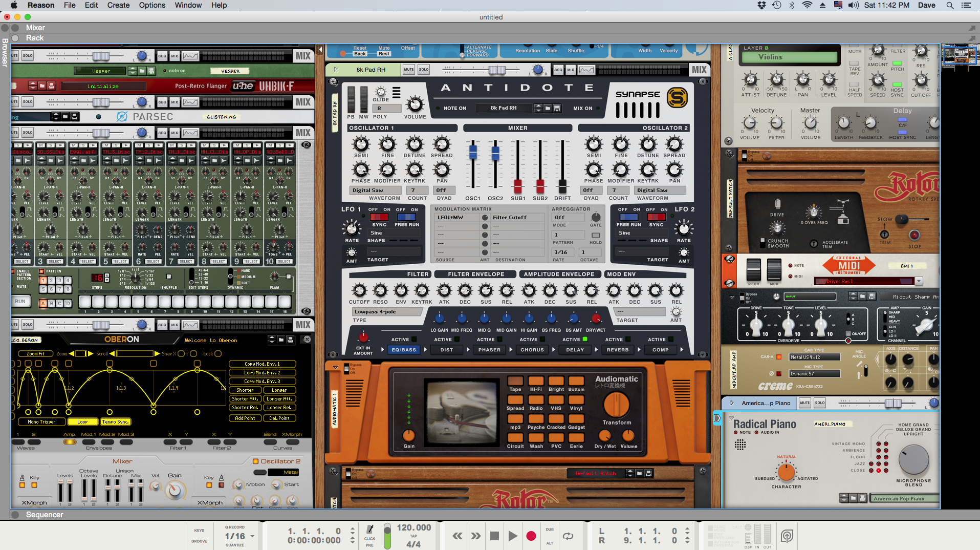This screenshot has height=550, width=980.
Task: Open the Antidote browse patch folder icon
Action: tap(548, 108)
